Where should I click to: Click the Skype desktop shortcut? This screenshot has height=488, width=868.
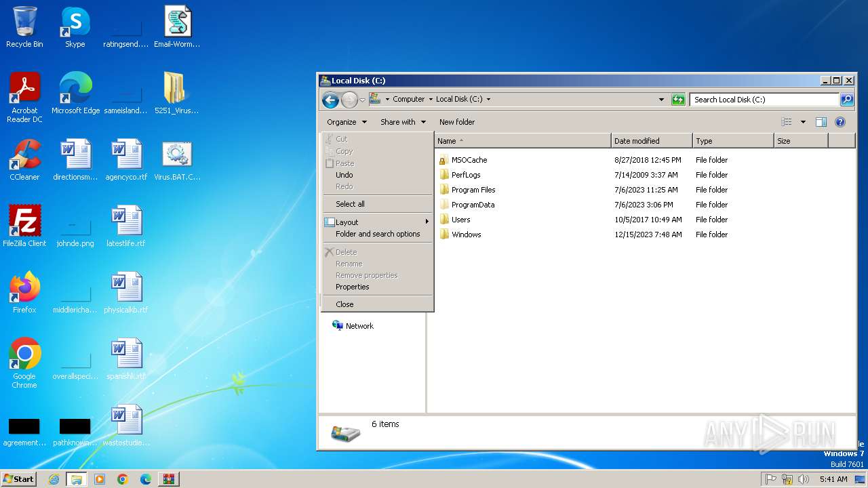(75, 27)
